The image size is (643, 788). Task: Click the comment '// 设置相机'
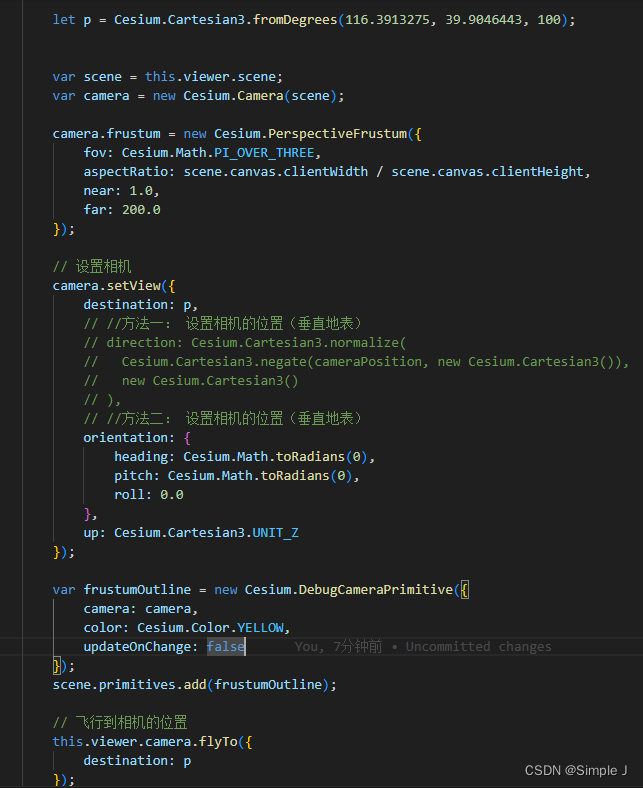tap(92, 266)
